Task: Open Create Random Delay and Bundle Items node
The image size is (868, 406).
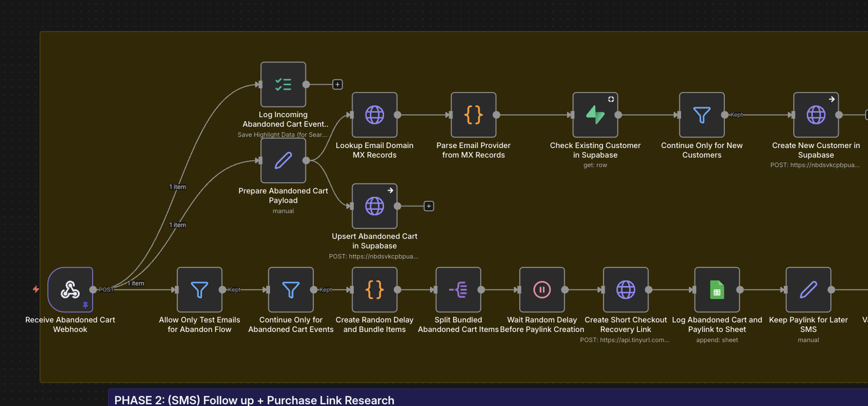Action: (x=374, y=289)
